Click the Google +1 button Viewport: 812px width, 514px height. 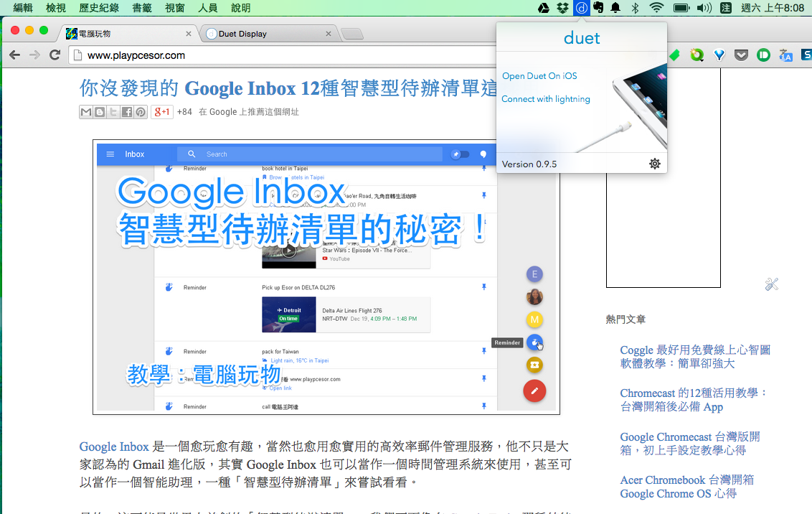pos(162,112)
